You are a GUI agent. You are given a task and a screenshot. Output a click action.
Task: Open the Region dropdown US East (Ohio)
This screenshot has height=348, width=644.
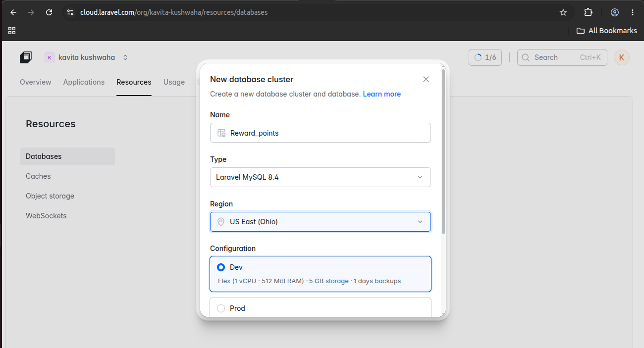[321, 222]
